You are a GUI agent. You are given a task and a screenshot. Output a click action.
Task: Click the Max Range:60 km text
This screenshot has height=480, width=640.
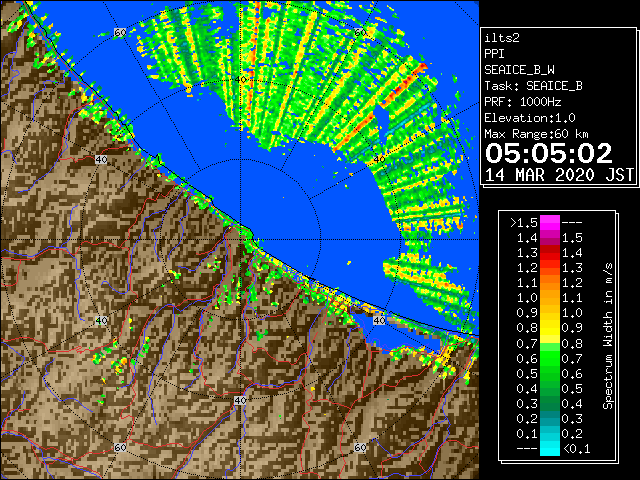pos(536,134)
